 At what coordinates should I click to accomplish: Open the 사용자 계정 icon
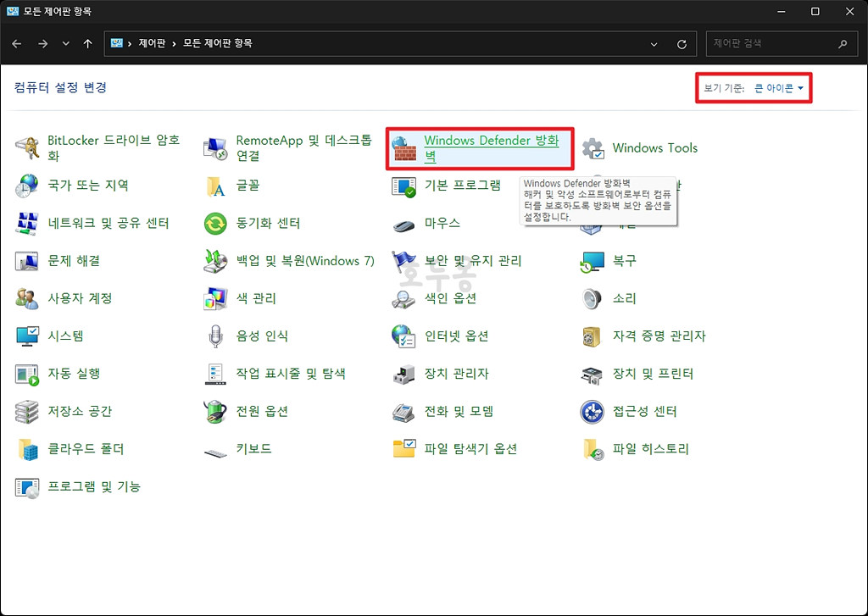26,298
